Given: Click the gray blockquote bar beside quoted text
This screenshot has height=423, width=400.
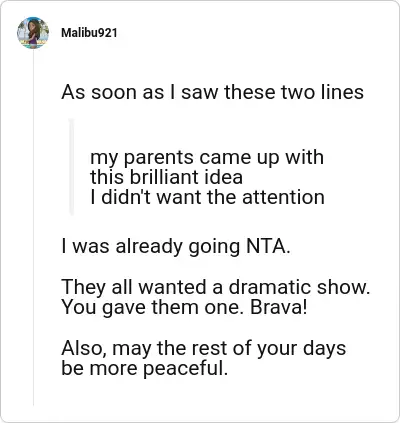Looking at the screenshot, I should (x=71, y=166).
